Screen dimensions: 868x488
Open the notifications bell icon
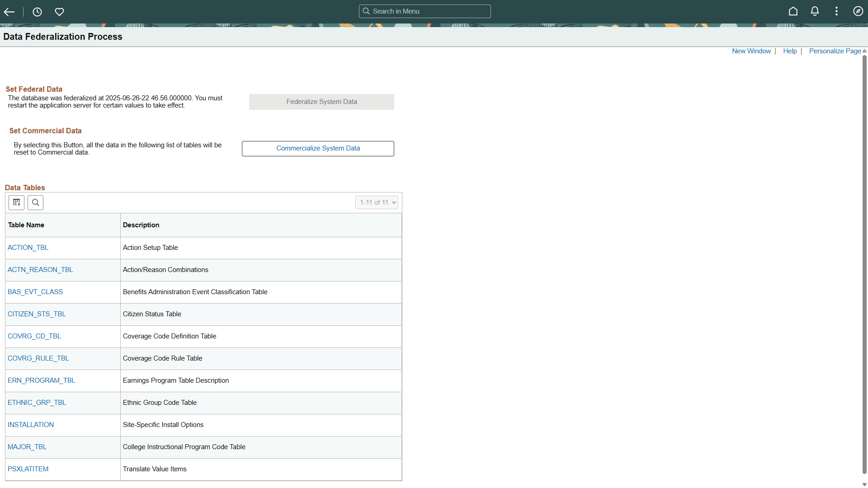pos(815,11)
